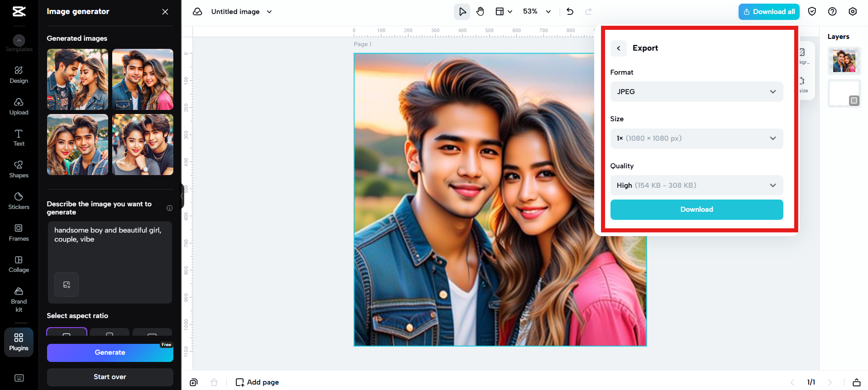The width and height of the screenshot is (868, 390).
Task: Click the Format label
Action: point(622,72)
